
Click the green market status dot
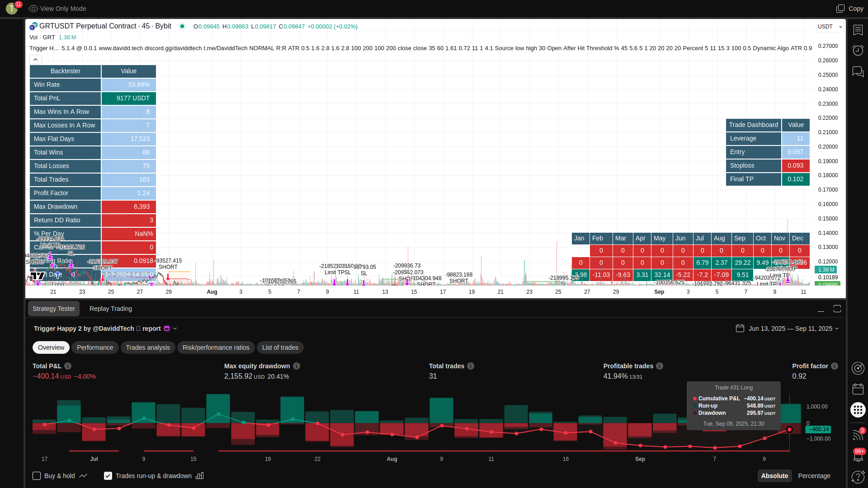182,26
